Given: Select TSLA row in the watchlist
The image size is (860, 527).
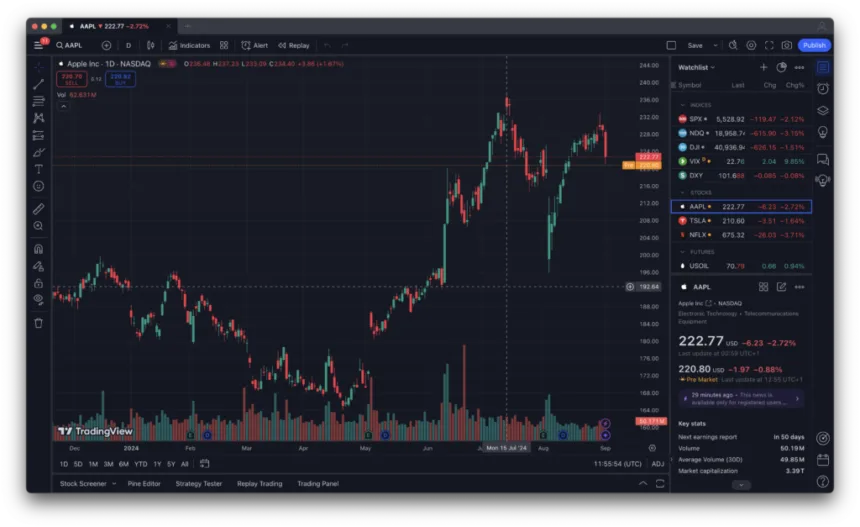Looking at the screenshot, I should pyautogui.click(x=740, y=221).
